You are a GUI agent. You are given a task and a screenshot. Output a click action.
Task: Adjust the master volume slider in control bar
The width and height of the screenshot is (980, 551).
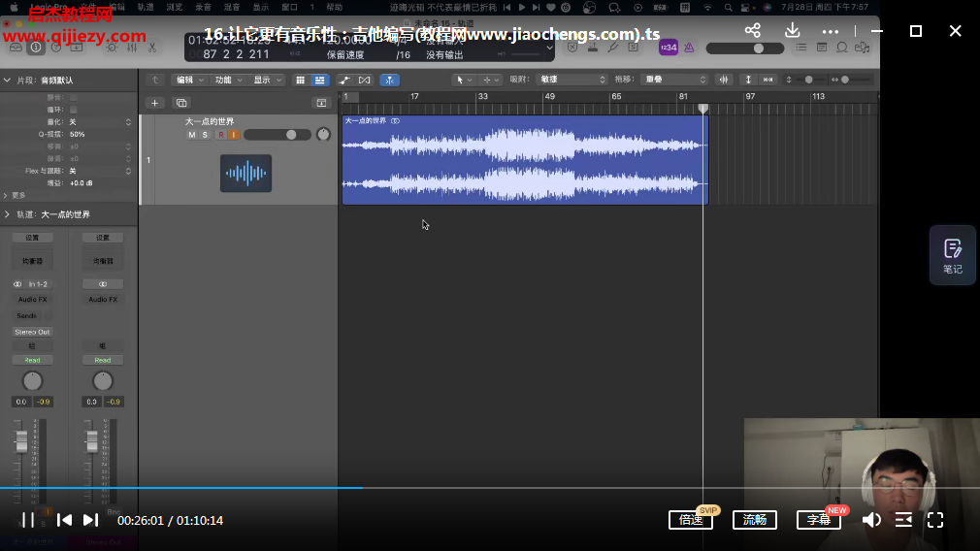point(744,49)
